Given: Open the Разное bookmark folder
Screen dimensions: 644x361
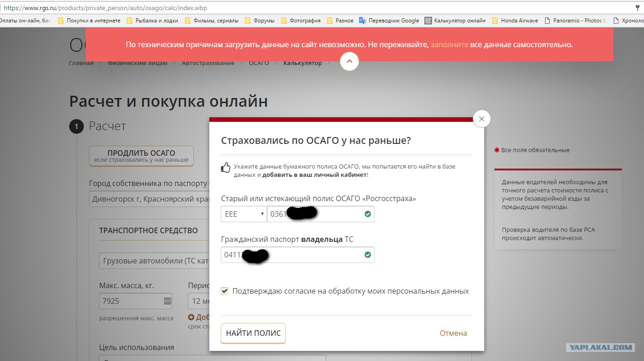Looking at the screenshot, I should coord(339,21).
